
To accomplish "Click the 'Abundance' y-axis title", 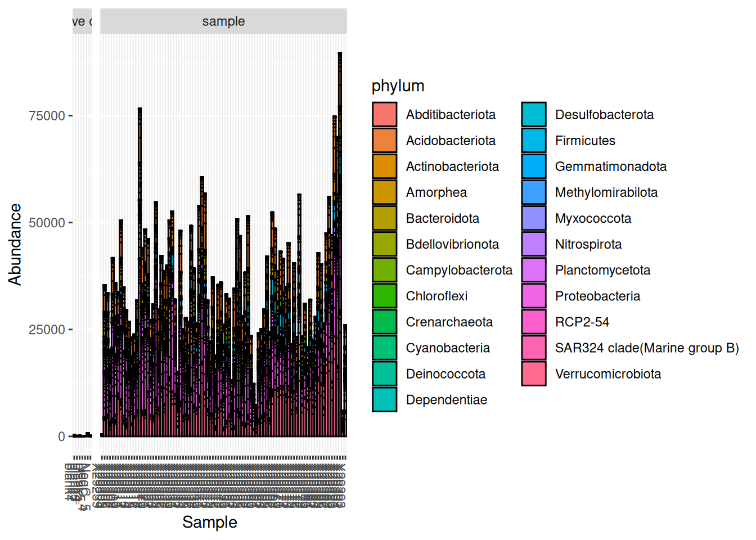I will (x=15, y=245).
